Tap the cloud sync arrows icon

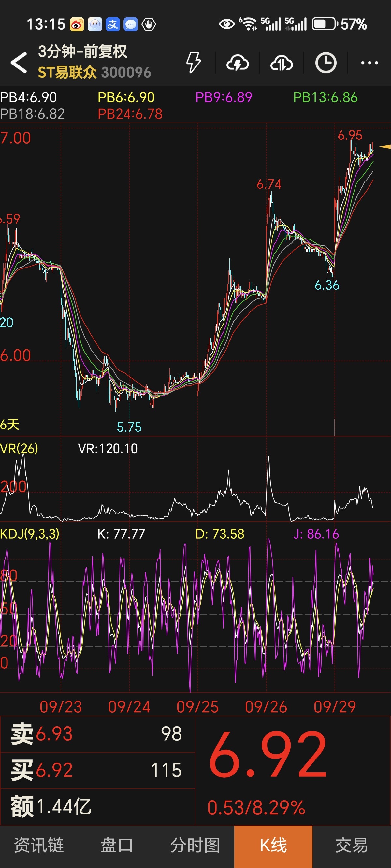coord(282,63)
